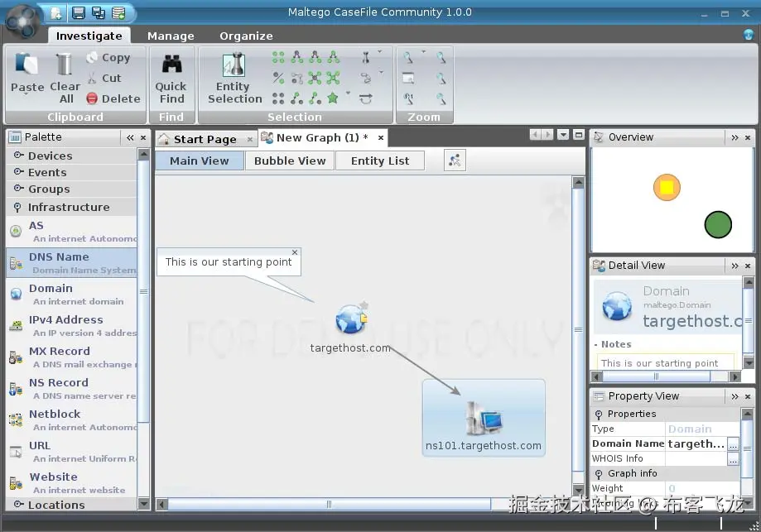
Task: Copy the selected entity
Action: coord(108,58)
